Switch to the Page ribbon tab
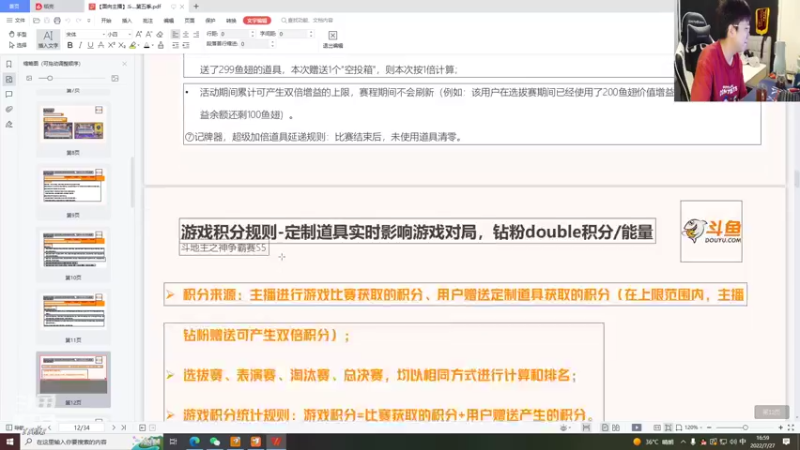800x450 pixels. click(189, 20)
